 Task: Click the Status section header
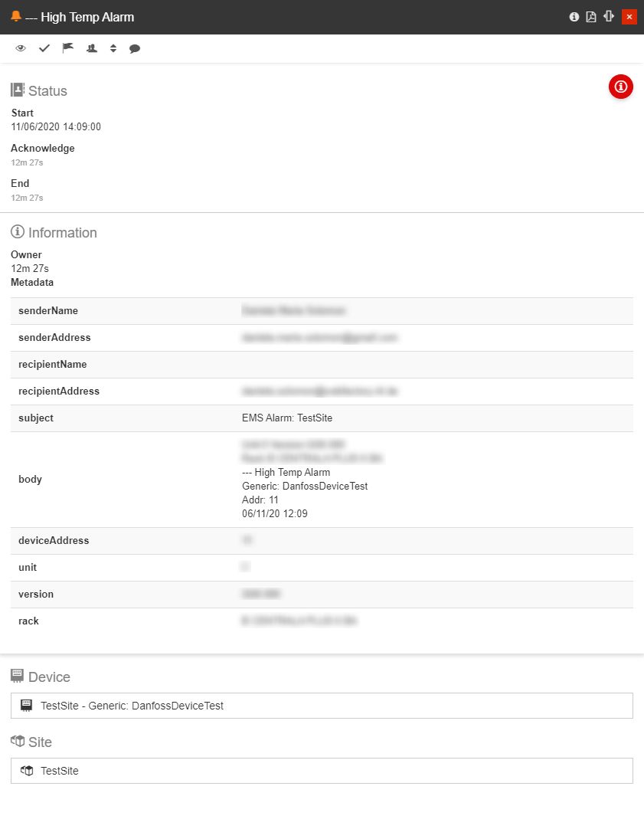coord(47,90)
